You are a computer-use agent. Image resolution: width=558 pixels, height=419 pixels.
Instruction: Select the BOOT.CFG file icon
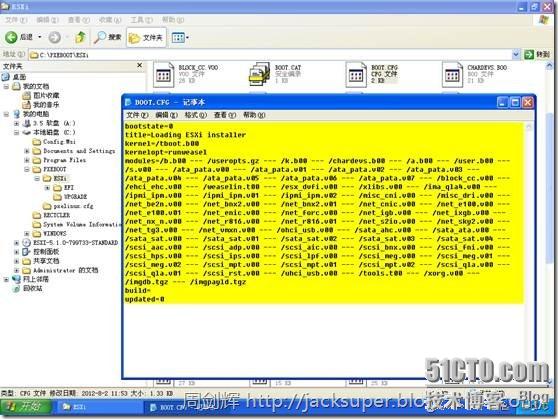(x=356, y=74)
